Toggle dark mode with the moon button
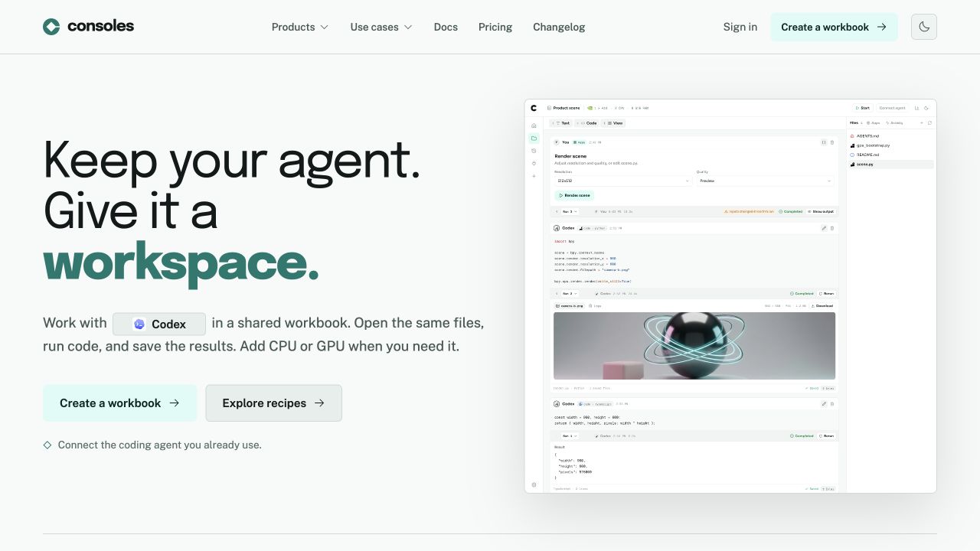Screen dimensions: 980x551 tap(924, 27)
